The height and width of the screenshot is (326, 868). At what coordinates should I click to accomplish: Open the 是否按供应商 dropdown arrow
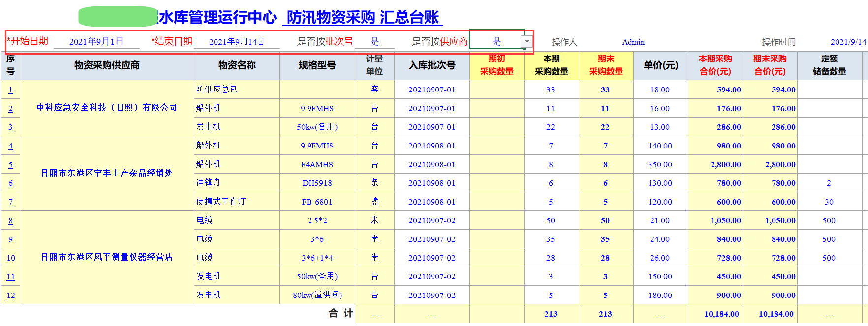(527, 42)
